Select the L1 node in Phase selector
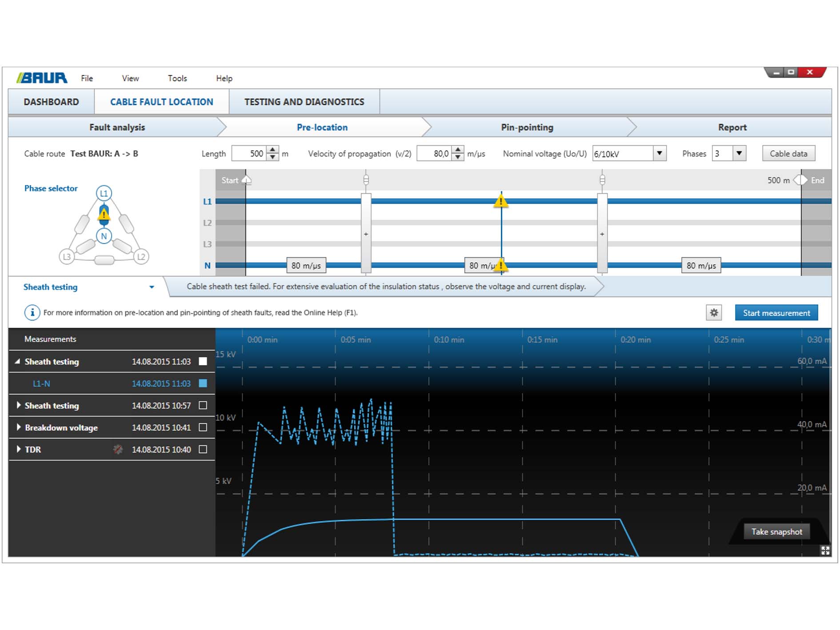Viewport: 840px width, 630px height. (x=104, y=193)
